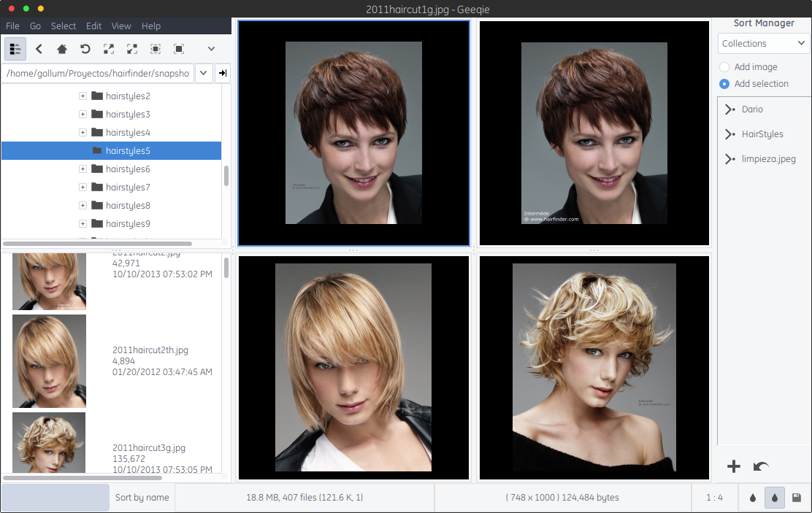Viewport: 812px width, 513px height.
Task: Click the path go-to arrow button
Action: 223,73
